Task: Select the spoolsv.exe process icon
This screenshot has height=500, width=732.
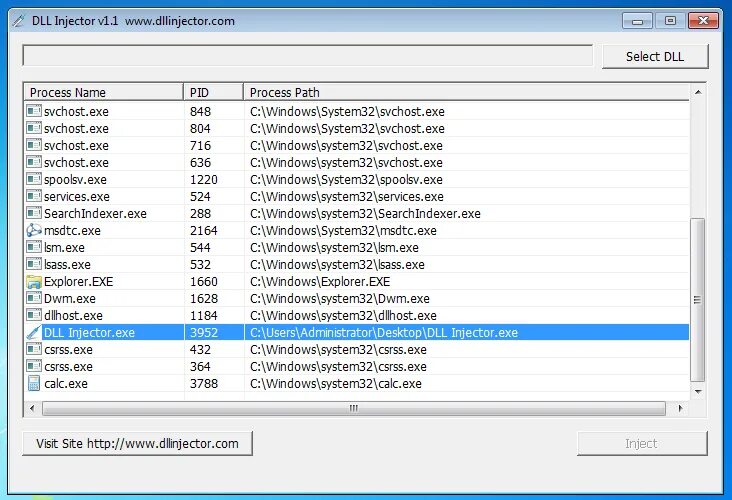Action: point(34,179)
